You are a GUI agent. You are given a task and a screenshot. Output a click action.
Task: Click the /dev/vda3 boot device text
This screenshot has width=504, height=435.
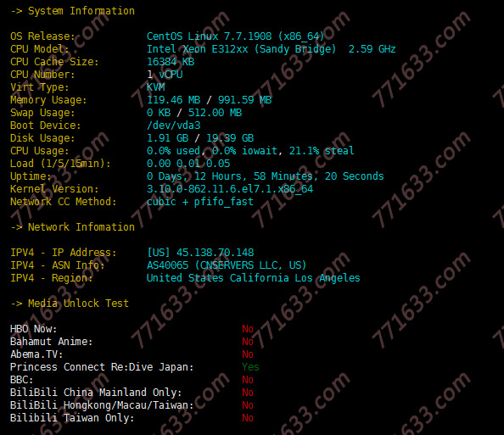(x=174, y=125)
